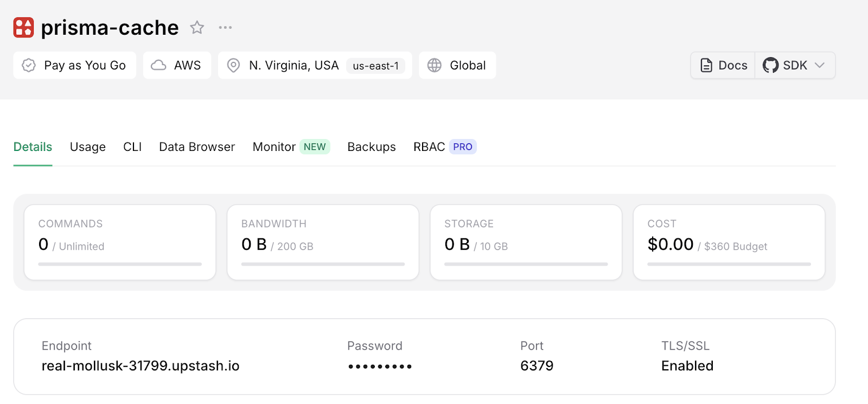Viewport: 868px width, 404px height.
Task: Click the AWS cloud icon
Action: [x=158, y=65]
